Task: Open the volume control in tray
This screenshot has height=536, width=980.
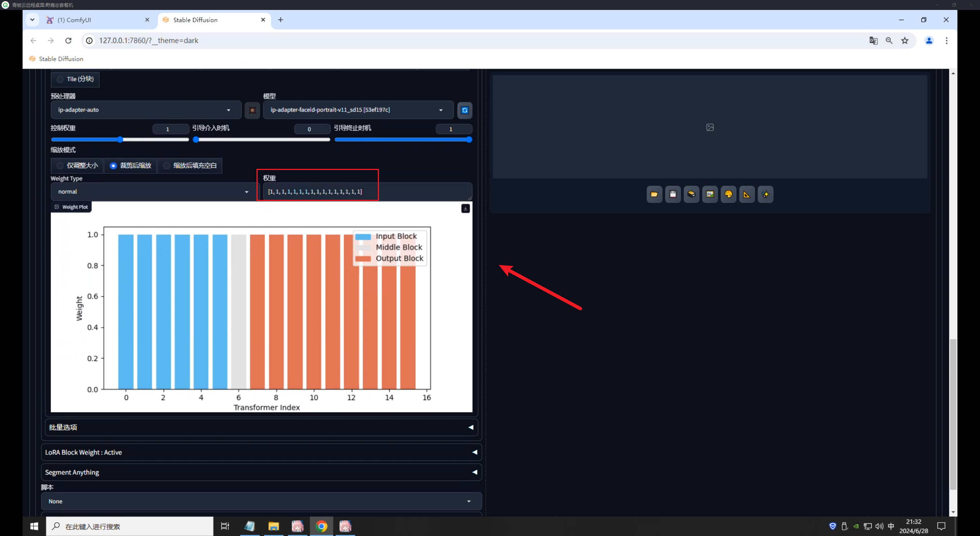Action: [x=879, y=526]
